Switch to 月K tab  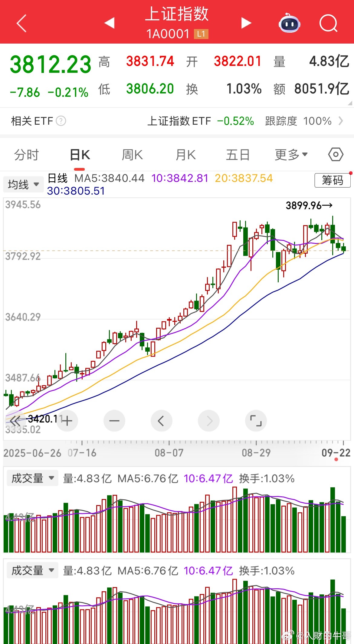point(185,155)
